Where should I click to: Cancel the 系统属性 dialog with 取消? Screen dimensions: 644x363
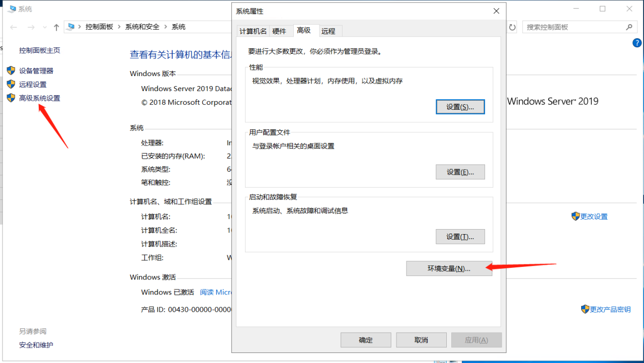421,340
